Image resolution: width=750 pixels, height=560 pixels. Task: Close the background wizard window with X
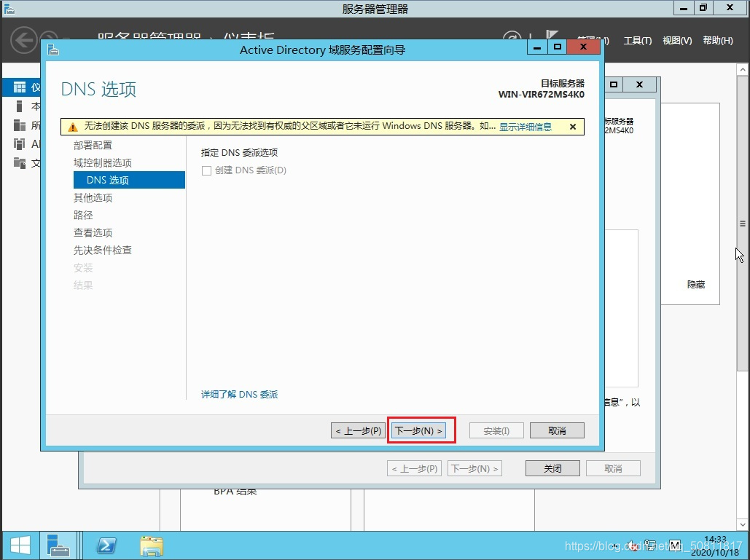tap(639, 84)
